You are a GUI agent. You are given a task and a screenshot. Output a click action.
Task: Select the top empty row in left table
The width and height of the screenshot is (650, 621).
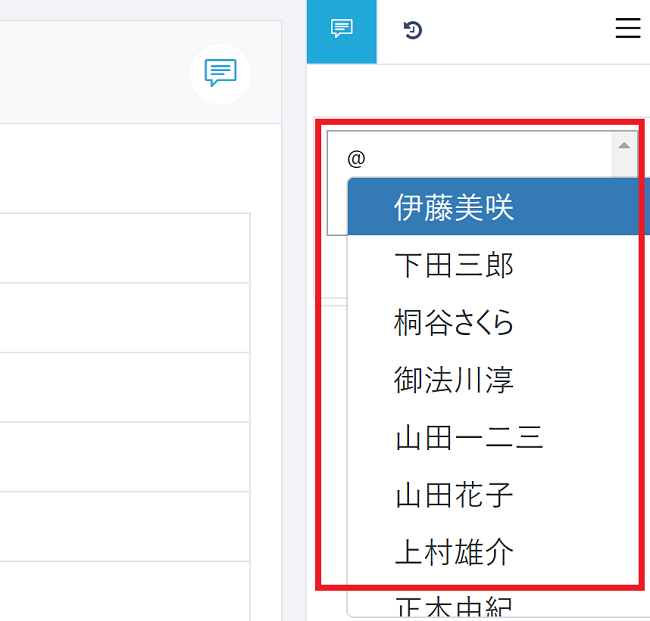point(125,248)
